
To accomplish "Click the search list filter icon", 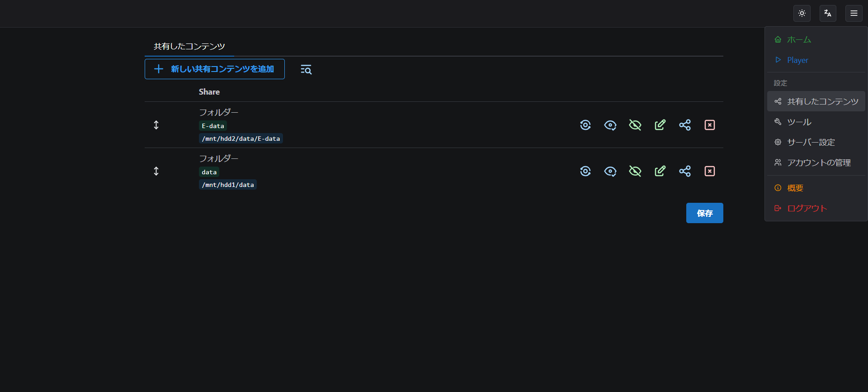I will click(306, 69).
